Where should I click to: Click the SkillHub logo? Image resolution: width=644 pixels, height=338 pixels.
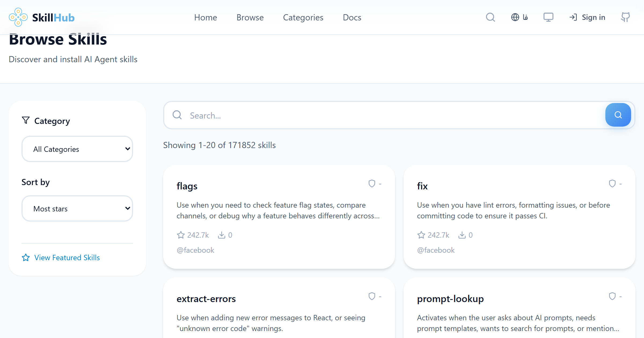(42, 17)
